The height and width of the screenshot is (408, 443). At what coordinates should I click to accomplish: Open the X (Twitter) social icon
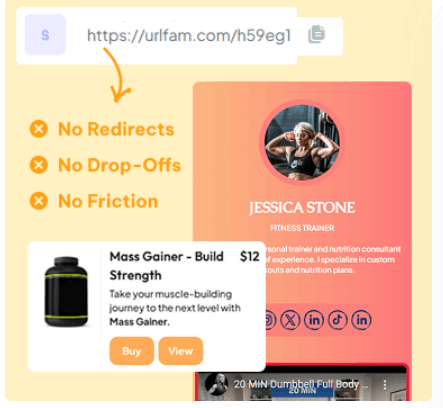coord(290,320)
